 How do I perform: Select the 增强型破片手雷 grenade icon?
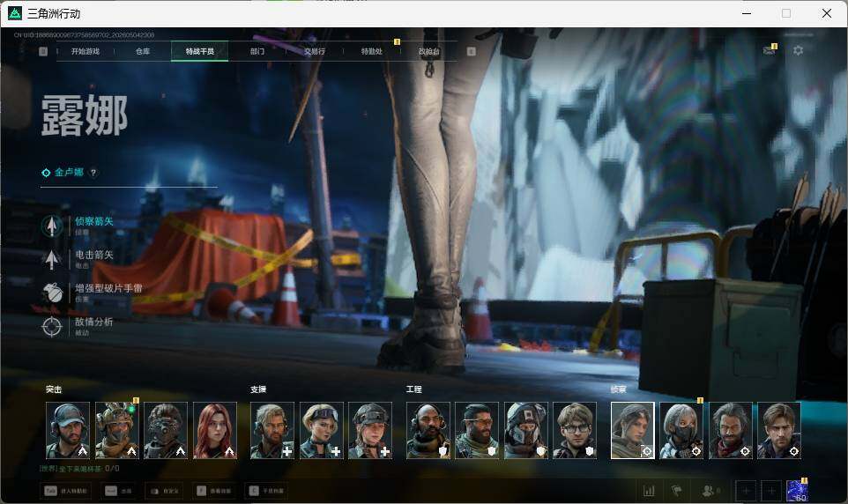[x=52, y=293]
